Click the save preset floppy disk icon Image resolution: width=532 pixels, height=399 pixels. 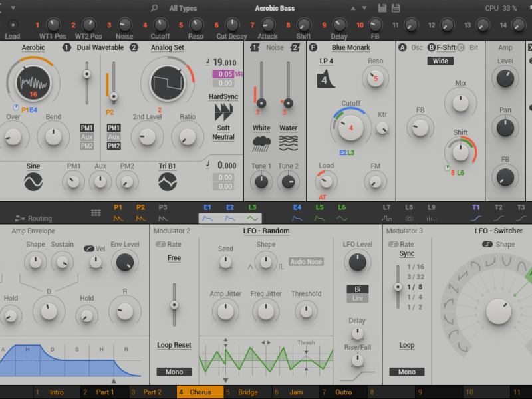coord(382,8)
